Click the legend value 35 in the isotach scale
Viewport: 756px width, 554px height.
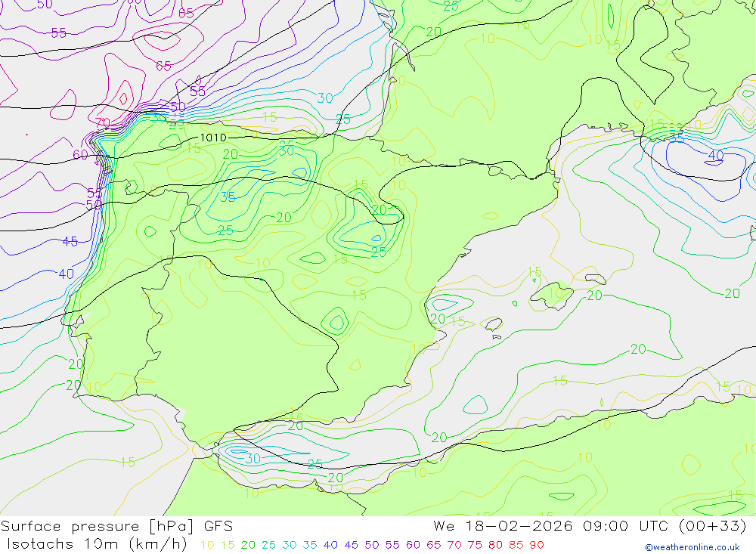pos(310,545)
